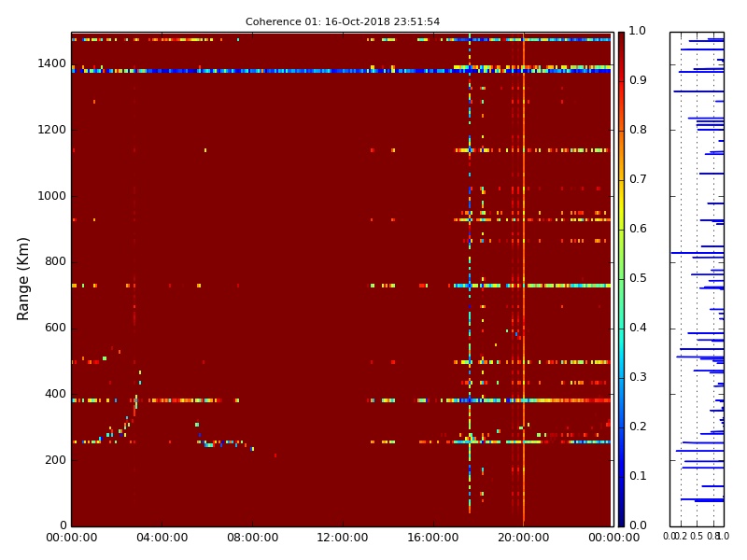747x560 pixels.
Task: Click the 12:00:00 time axis label
Action: click(343, 538)
